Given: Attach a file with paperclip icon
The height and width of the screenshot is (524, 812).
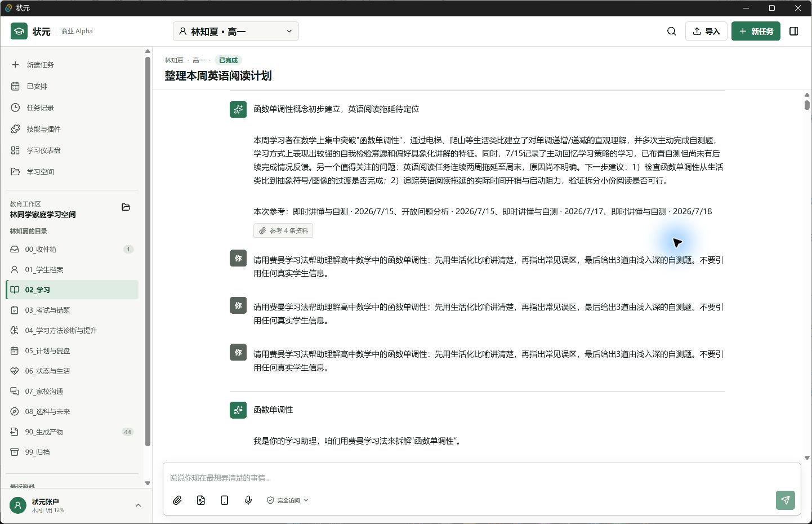Looking at the screenshot, I should (177, 500).
